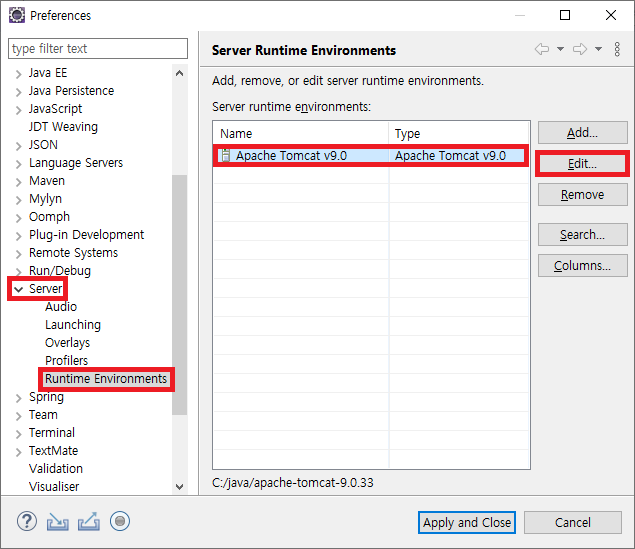This screenshot has width=635, height=549.
Task: Click the Type column header
Action: point(459,134)
